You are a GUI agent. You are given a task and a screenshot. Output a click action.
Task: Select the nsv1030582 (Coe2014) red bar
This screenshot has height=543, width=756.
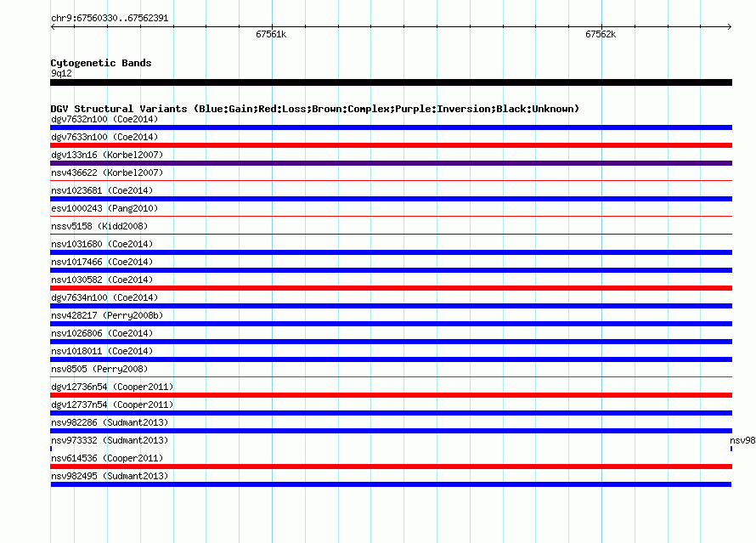point(391,288)
